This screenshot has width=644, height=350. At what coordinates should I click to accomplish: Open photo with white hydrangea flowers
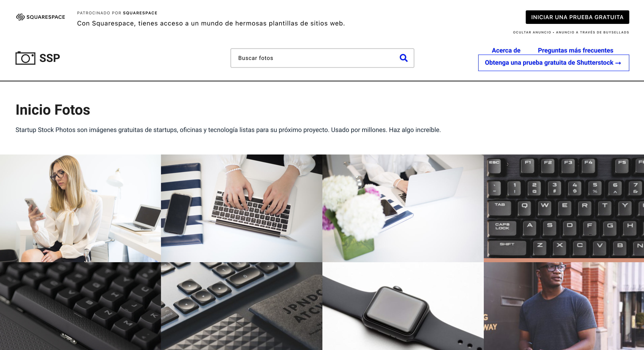(x=403, y=208)
